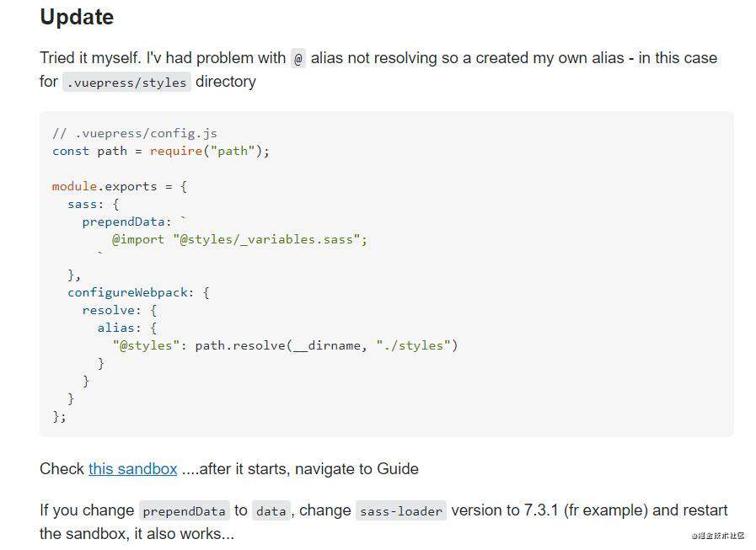Click the inline data code snippet
Image resolution: width=756 pixels, height=550 pixels.
point(271,511)
